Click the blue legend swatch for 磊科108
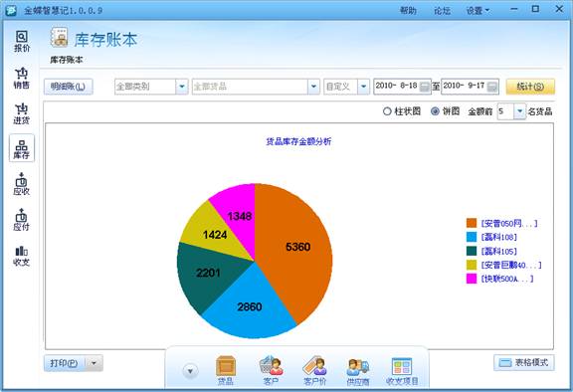 472,237
